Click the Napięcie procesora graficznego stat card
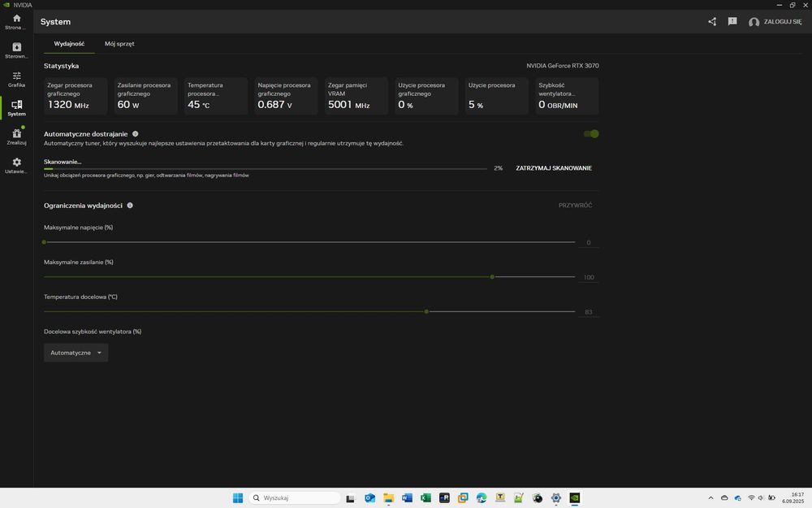 [286, 96]
